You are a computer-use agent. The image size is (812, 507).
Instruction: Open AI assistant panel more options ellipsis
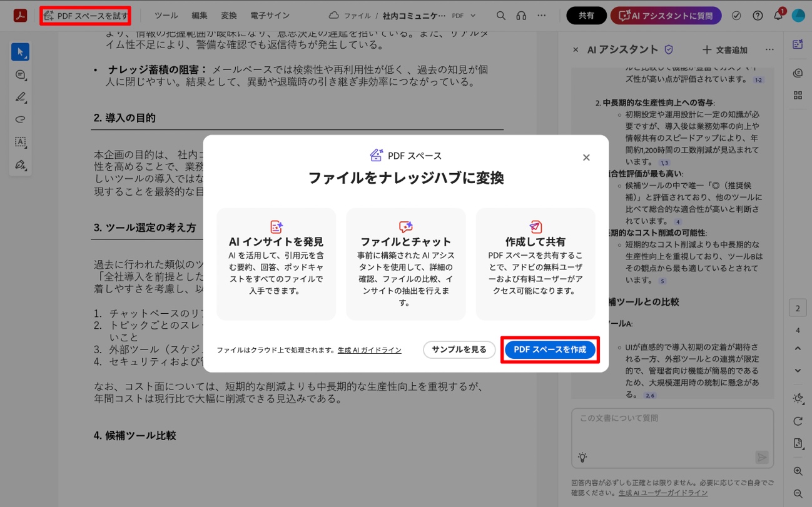pos(769,50)
